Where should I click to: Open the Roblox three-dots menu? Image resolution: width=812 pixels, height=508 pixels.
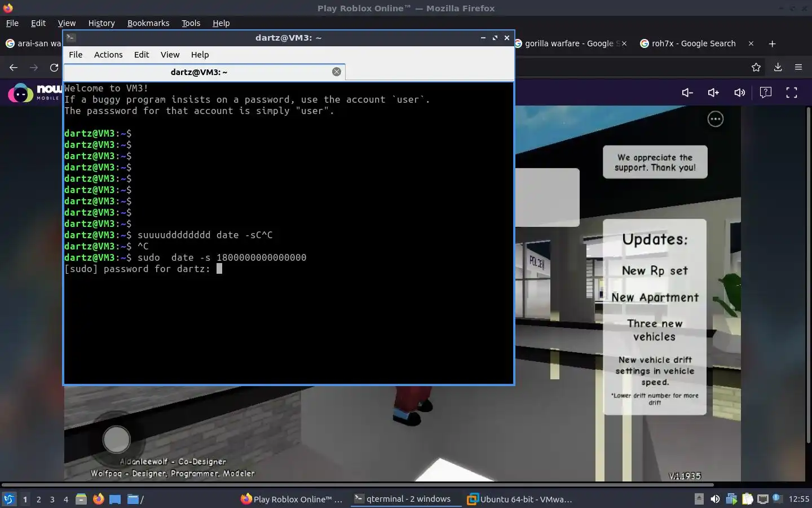[716, 119]
